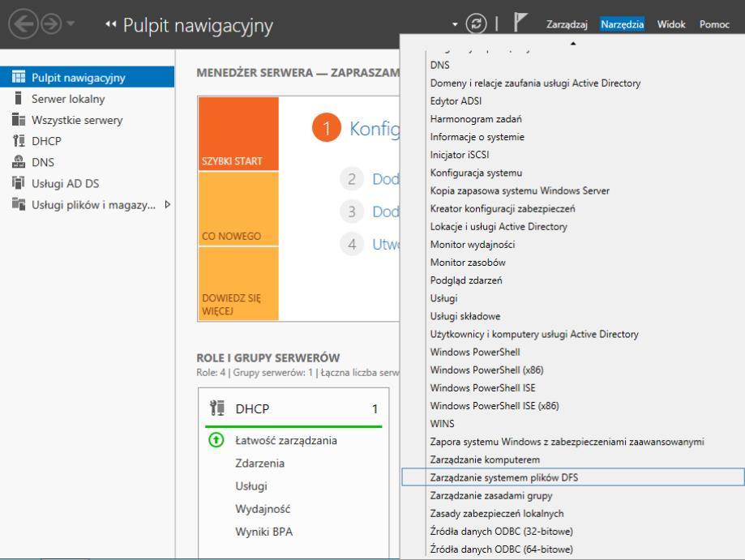Image resolution: width=745 pixels, height=560 pixels.
Task: Choose Windows PowerShell ISE (x86) entry
Action: [572, 406]
